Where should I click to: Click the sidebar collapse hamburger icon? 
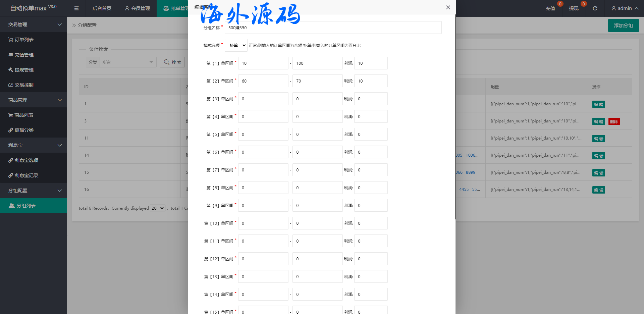[76, 8]
